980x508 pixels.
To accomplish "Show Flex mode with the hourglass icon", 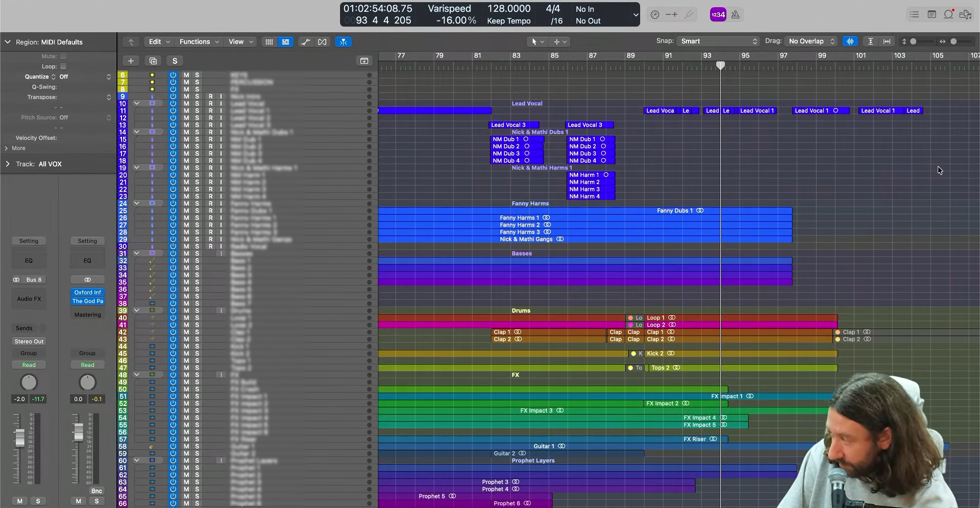I will (322, 42).
